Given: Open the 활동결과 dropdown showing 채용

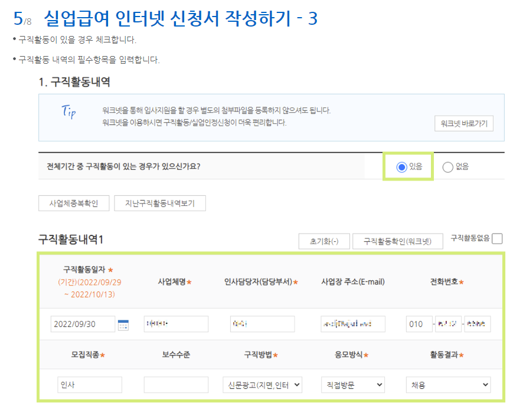Looking at the screenshot, I should tap(449, 384).
